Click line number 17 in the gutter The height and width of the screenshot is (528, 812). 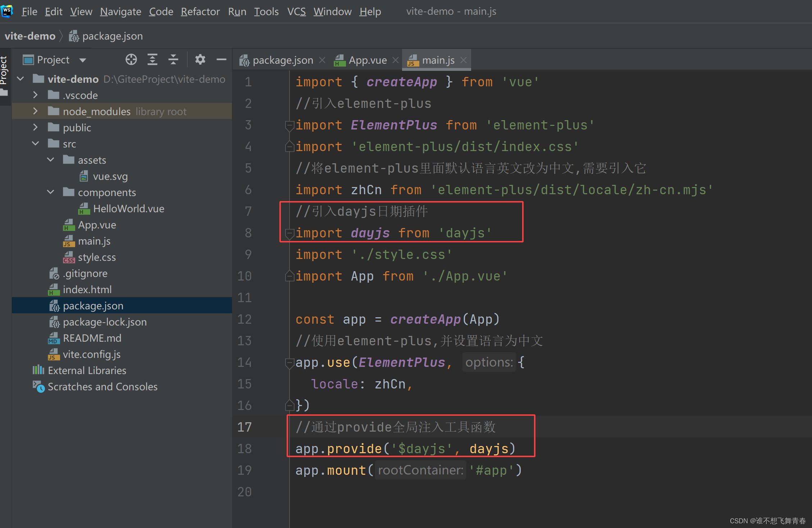[x=245, y=427]
